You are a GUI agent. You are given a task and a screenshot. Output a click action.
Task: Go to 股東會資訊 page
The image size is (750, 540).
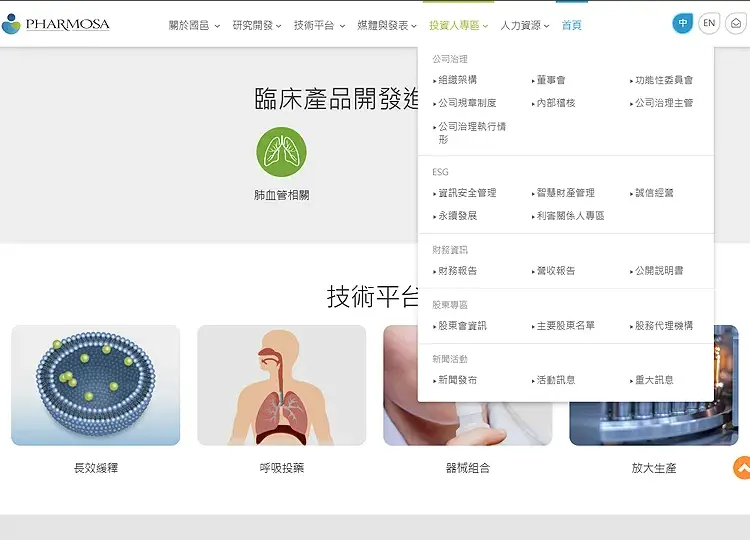tap(462, 326)
